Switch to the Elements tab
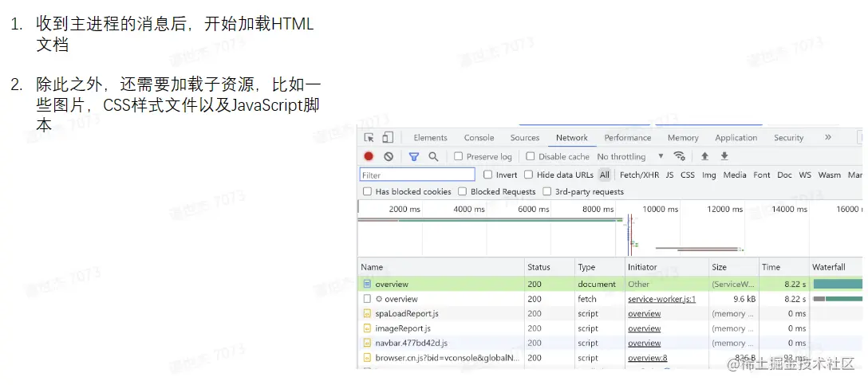 (x=430, y=138)
